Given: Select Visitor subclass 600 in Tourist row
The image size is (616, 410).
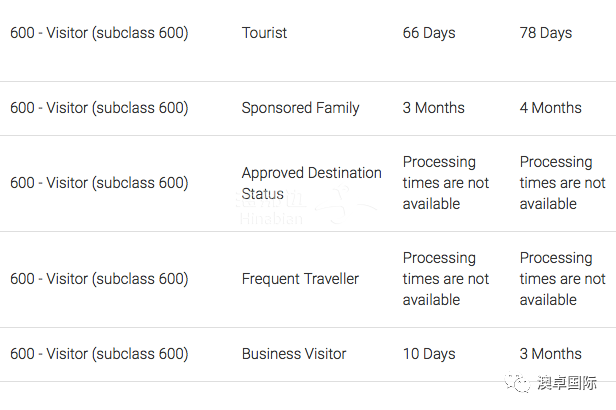Looking at the screenshot, I should coord(99,33).
